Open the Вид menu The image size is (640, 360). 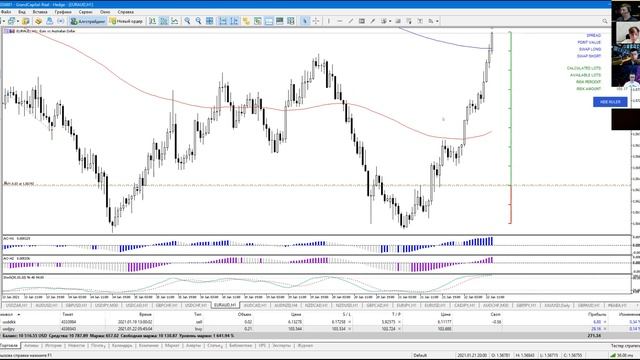22,12
